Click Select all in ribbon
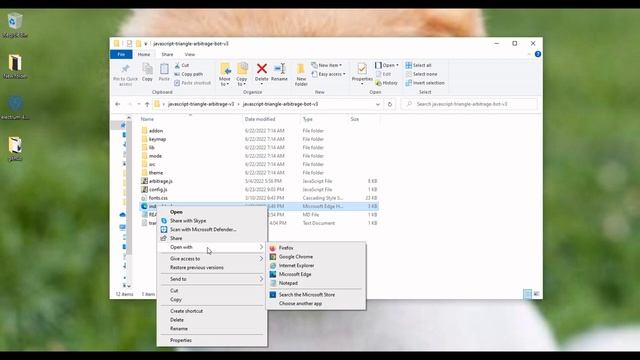The image size is (640, 360). [418, 65]
